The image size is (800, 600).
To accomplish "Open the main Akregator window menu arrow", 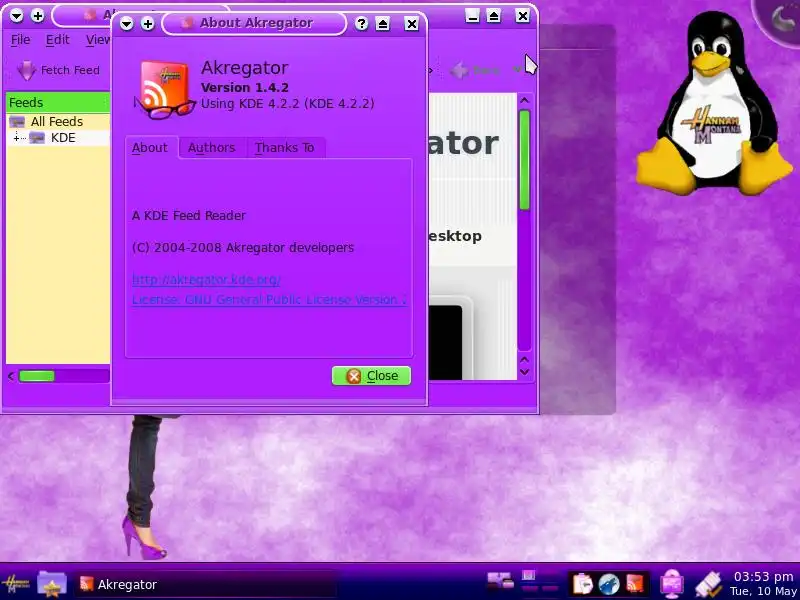I will tap(16, 16).
